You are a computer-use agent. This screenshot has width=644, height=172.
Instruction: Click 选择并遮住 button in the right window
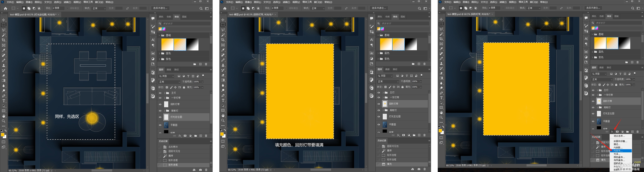point(593,8)
